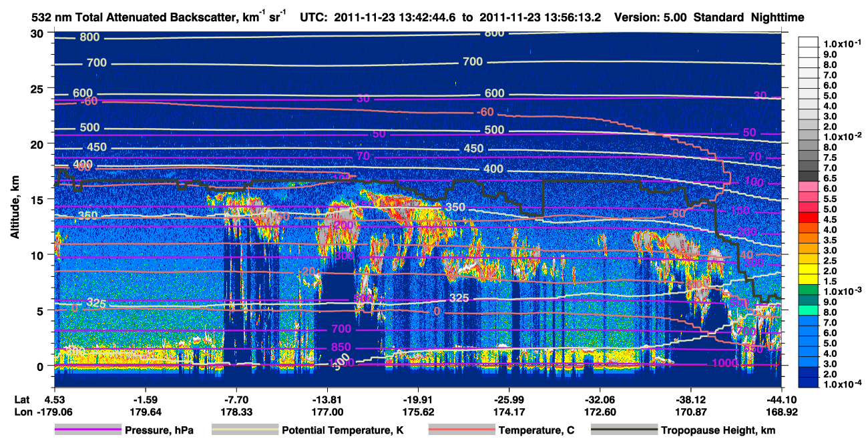Click the longitude value 179.64
Viewport: 868px width, 445px height.
click(145, 412)
